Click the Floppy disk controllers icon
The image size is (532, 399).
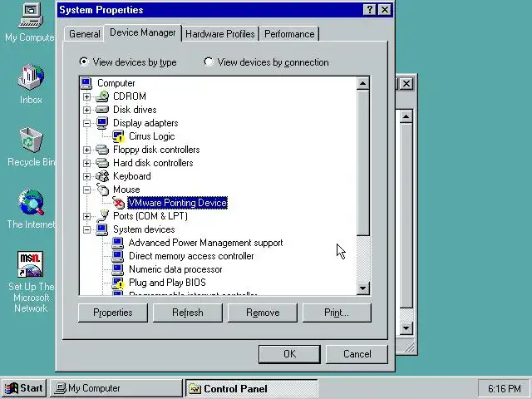[x=101, y=150]
